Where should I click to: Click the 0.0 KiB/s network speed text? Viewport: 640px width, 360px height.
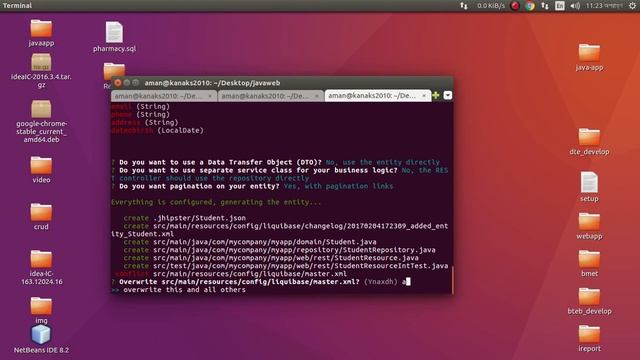491,6
